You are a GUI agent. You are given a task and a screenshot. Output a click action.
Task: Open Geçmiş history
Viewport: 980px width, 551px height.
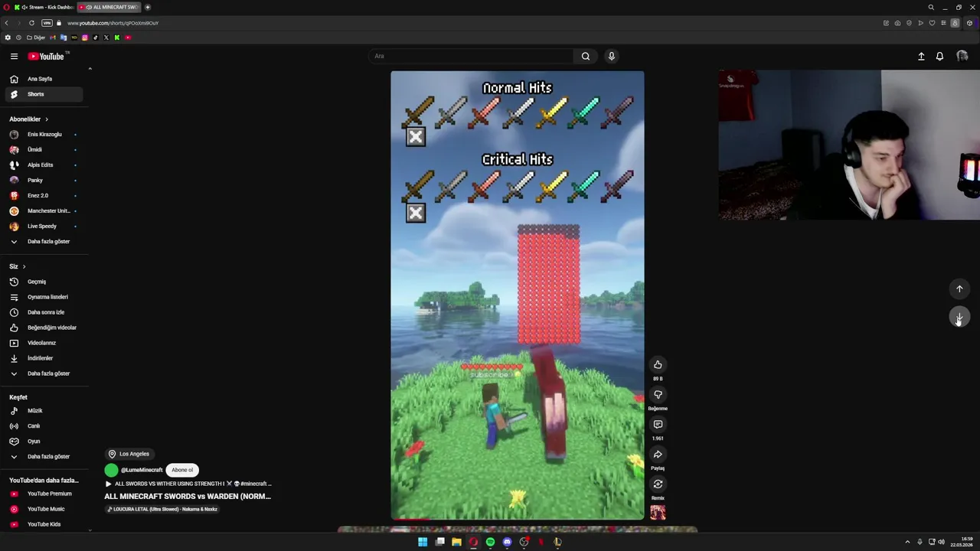44,282
